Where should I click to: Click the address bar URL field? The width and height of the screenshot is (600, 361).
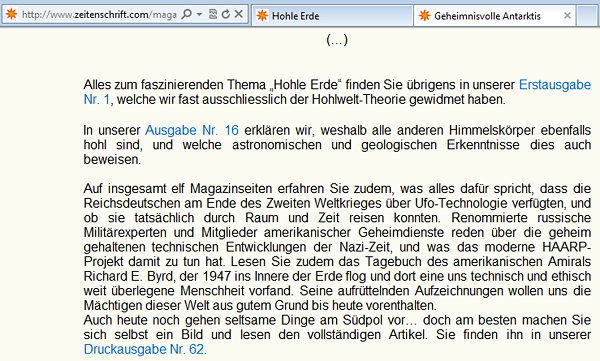tap(99, 15)
